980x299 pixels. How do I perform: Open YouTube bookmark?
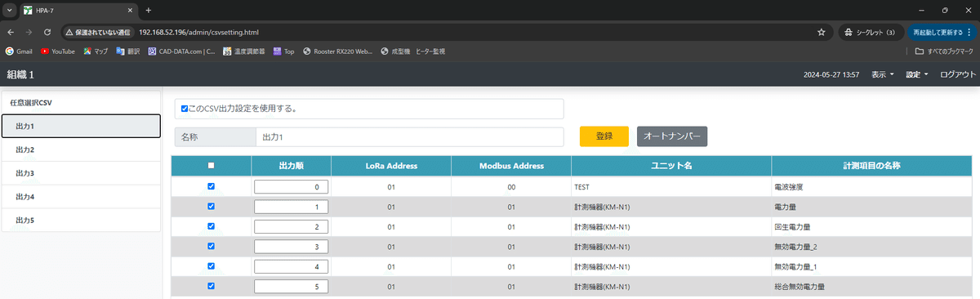(57, 51)
